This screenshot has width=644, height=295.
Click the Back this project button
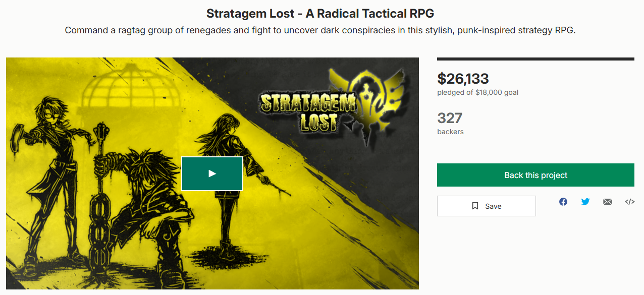(x=535, y=175)
